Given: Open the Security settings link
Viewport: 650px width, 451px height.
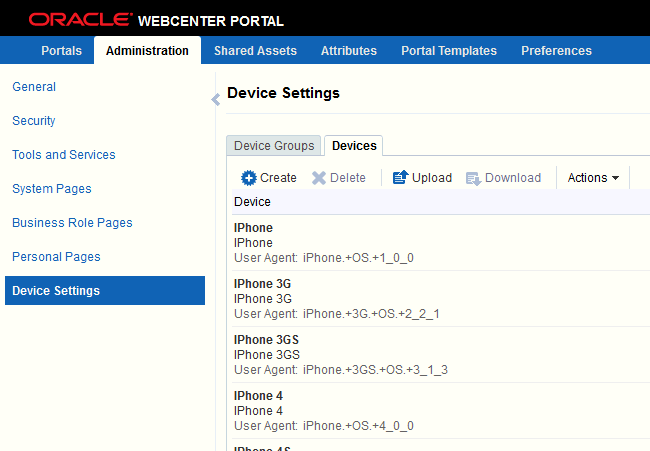Looking at the screenshot, I should 34,121.
